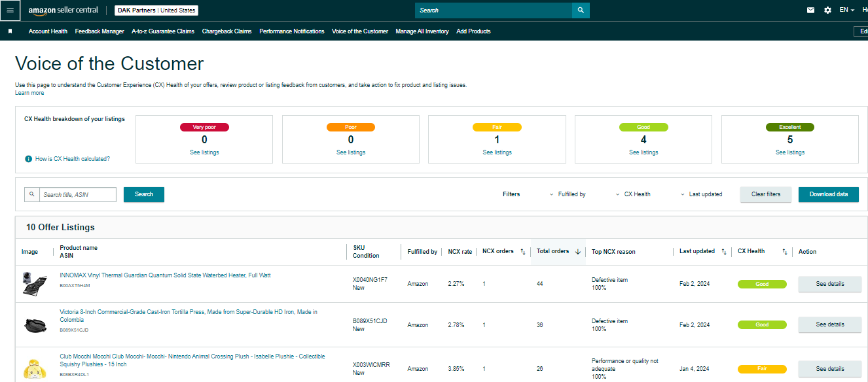Image resolution: width=868 pixels, height=382 pixels.
Task: Expand the Last updated filter
Action: point(701,194)
